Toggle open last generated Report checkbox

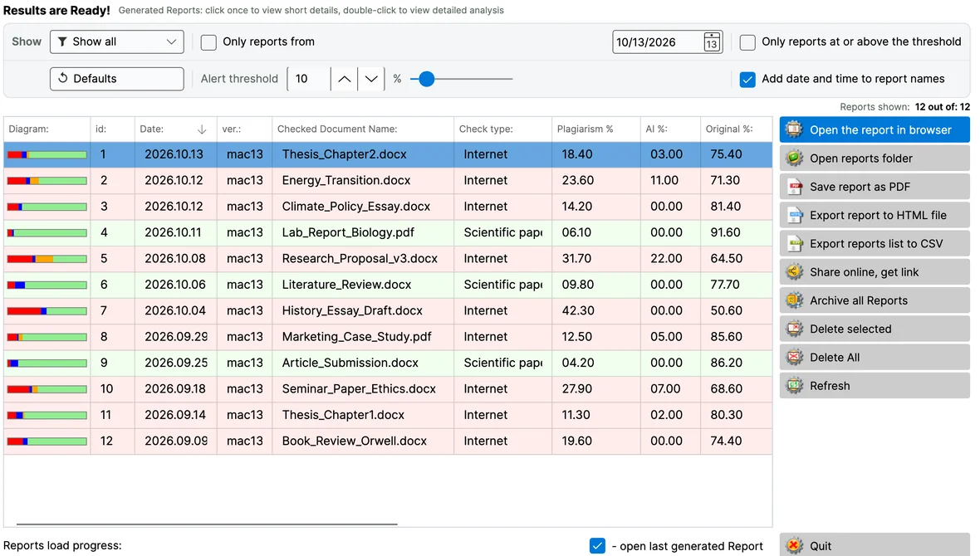(597, 545)
